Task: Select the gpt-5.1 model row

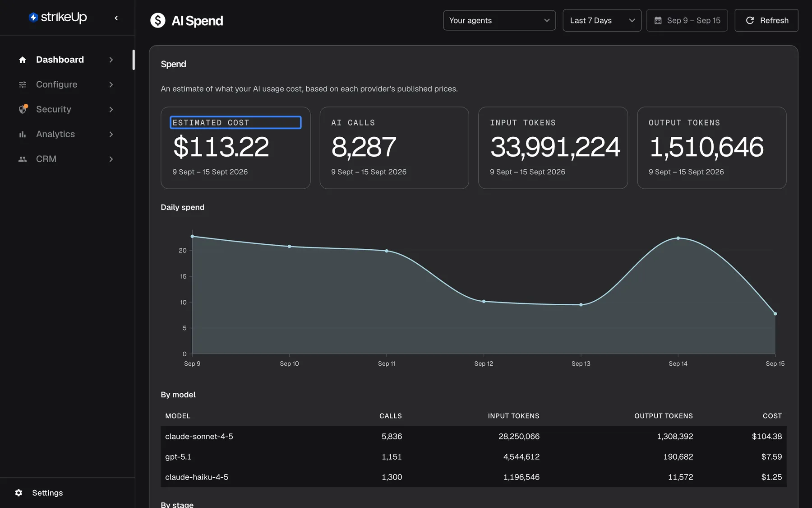Action: coord(473,457)
